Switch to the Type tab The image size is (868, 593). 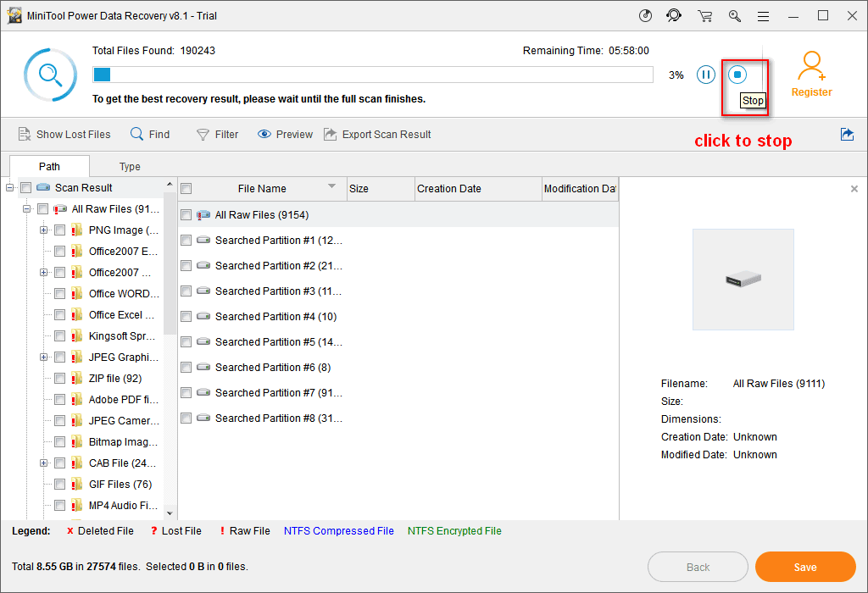pos(130,167)
